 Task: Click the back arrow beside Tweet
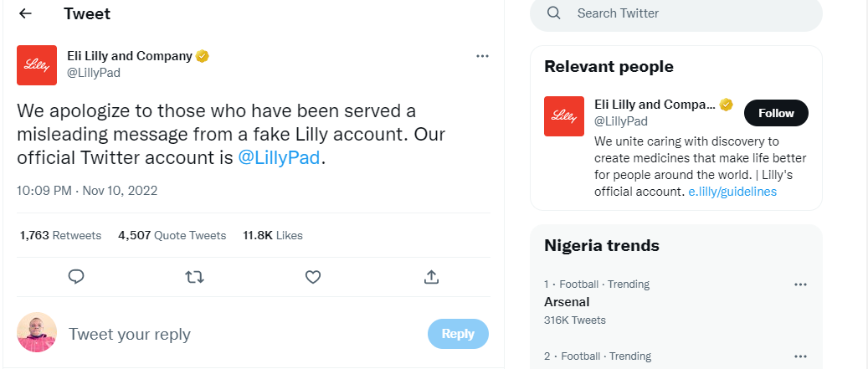pyautogui.click(x=25, y=14)
